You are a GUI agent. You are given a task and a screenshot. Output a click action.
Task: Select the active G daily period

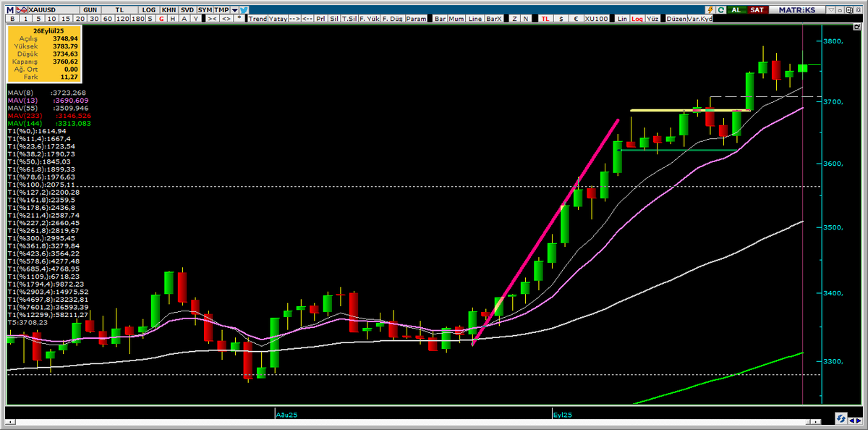[161, 19]
